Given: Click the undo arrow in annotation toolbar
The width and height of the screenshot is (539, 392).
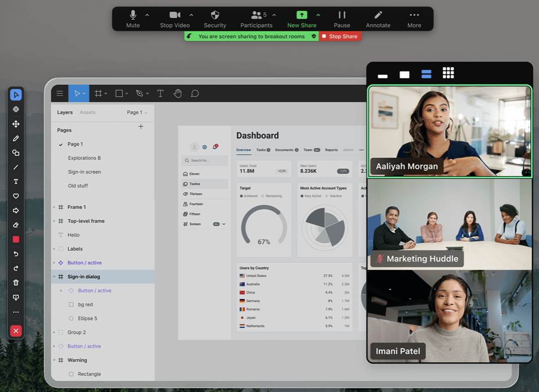Looking at the screenshot, I should pyautogui.click(x=16, y=254).
